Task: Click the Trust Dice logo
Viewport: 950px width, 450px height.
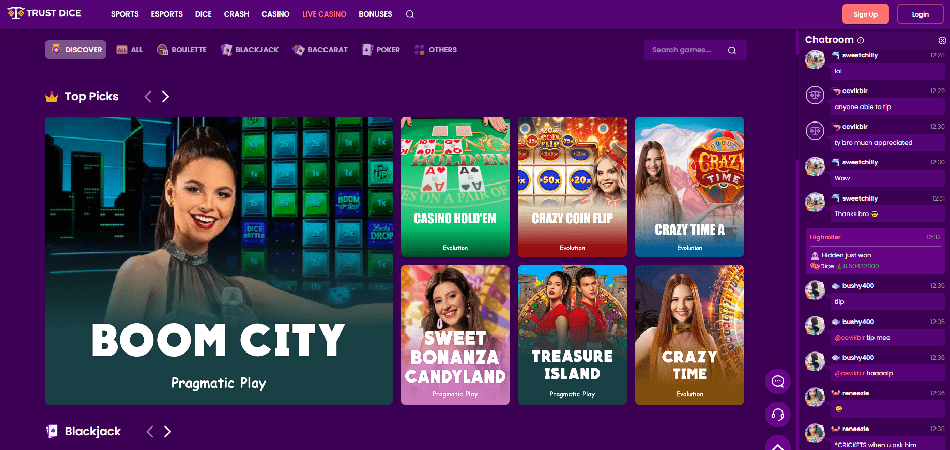Action: pyautogui.click(x=44, y=13)
